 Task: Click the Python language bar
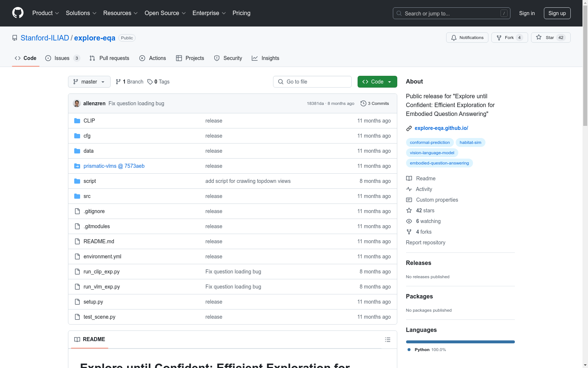460,342
